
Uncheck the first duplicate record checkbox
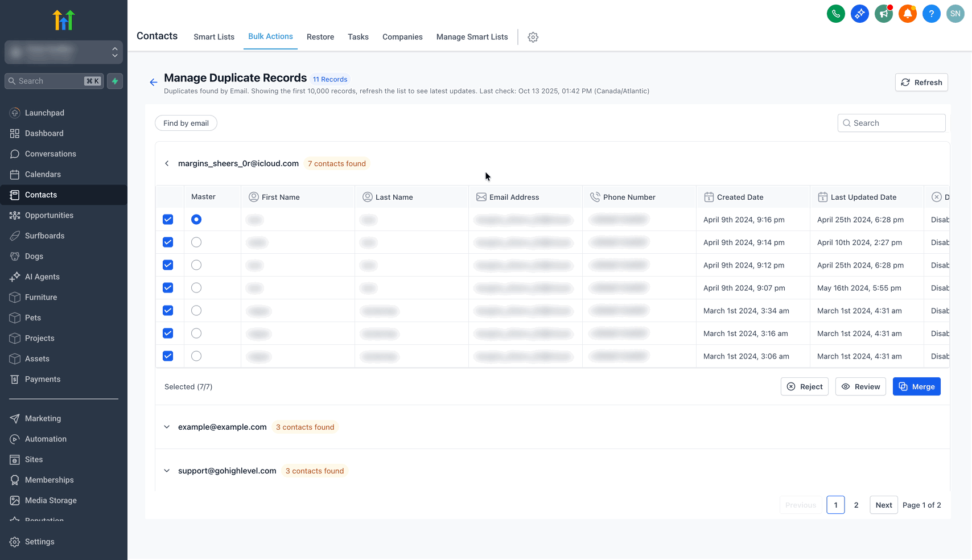coord(168,220)
